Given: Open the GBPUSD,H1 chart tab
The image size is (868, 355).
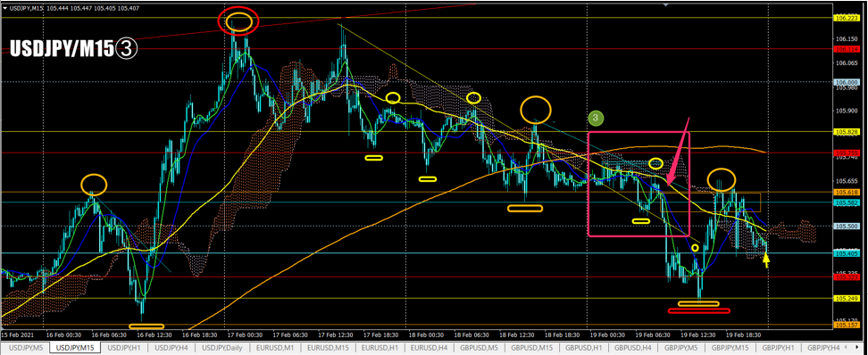Looking at the screenshot, I should pos(584,347).
